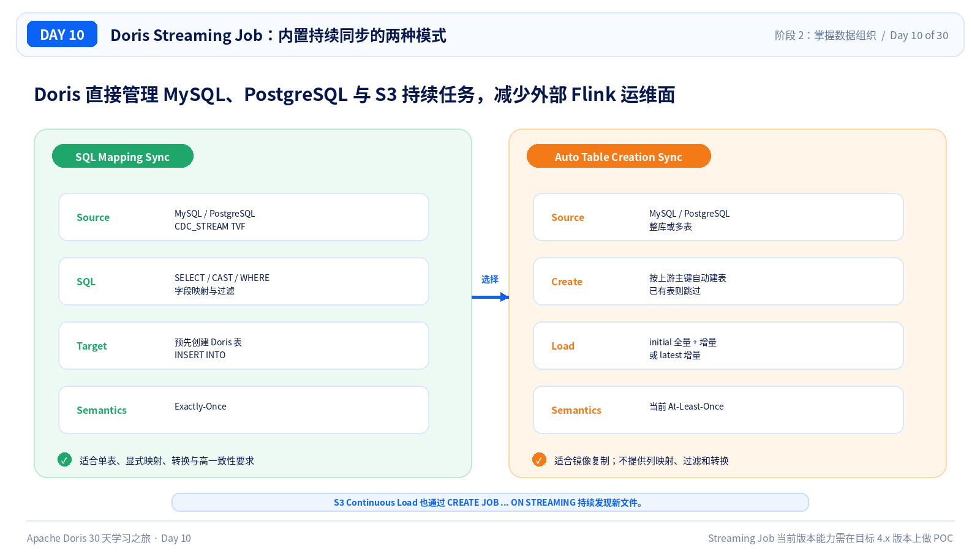The image size is (980, 551).
Task: Click '字段映射与过滤' text
Action: 205,291
